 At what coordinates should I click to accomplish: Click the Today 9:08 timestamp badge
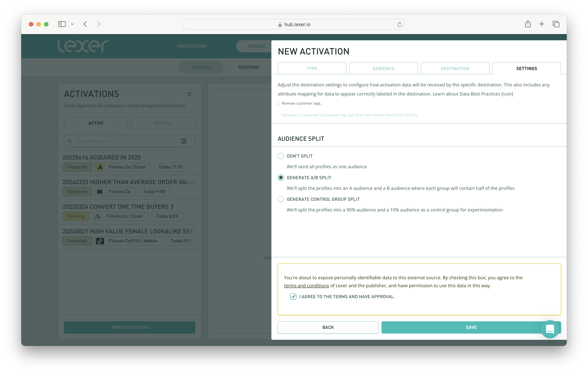coord(154,192)
